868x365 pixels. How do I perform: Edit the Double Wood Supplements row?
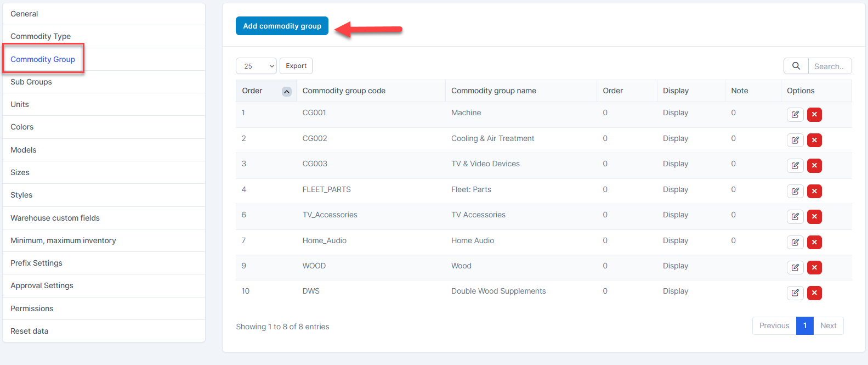click(795, 293)
